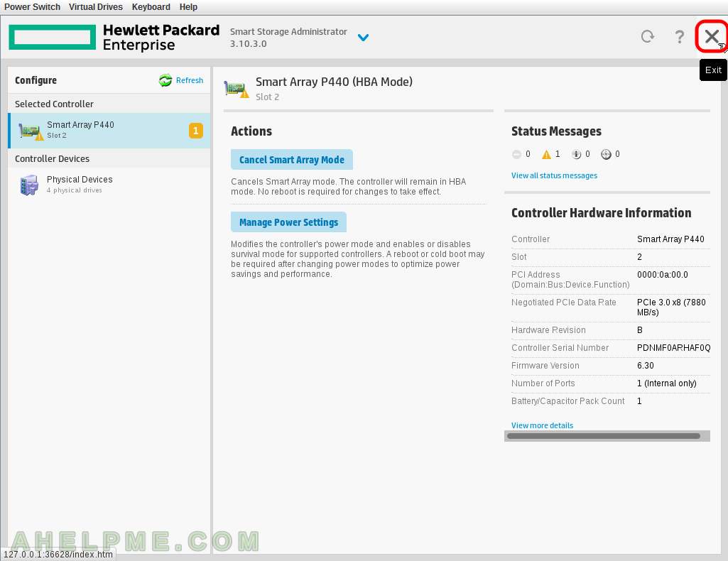
Task: Open the Virtual Drives menu
Action: pyautogui.click(x=96, y=7)
